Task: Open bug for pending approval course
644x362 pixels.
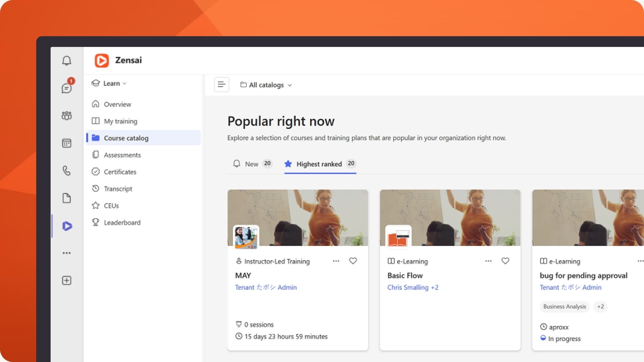Action: tap(583, 276)
